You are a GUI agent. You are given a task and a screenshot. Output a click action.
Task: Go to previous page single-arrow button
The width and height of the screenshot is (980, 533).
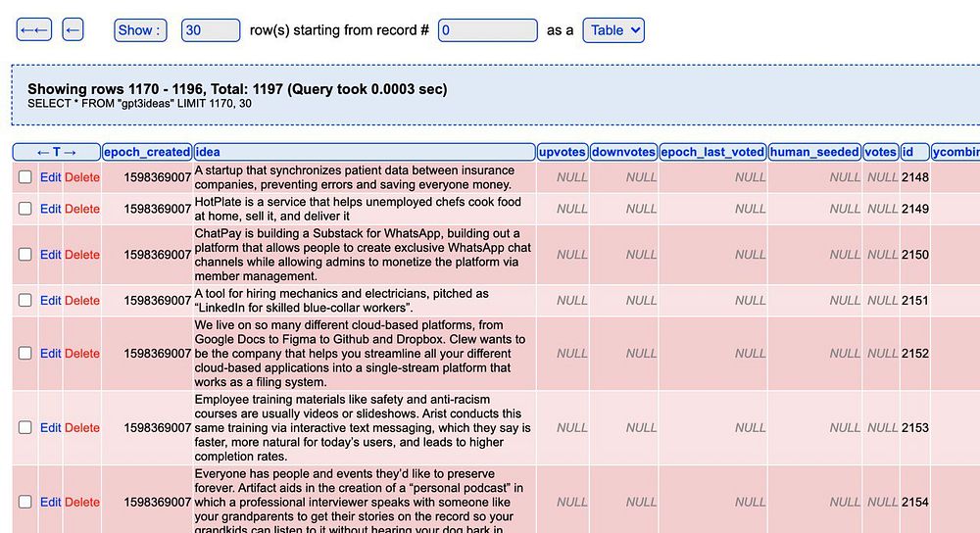(73, 30)
